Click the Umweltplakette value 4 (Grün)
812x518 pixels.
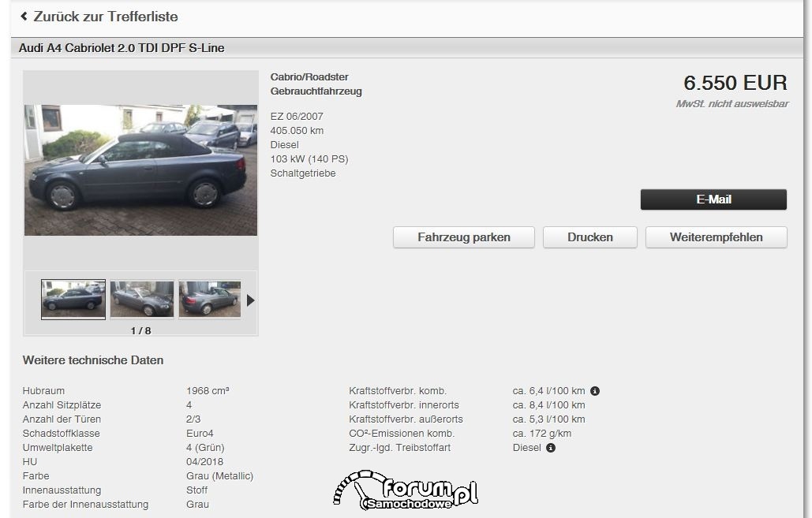point(205,448)
